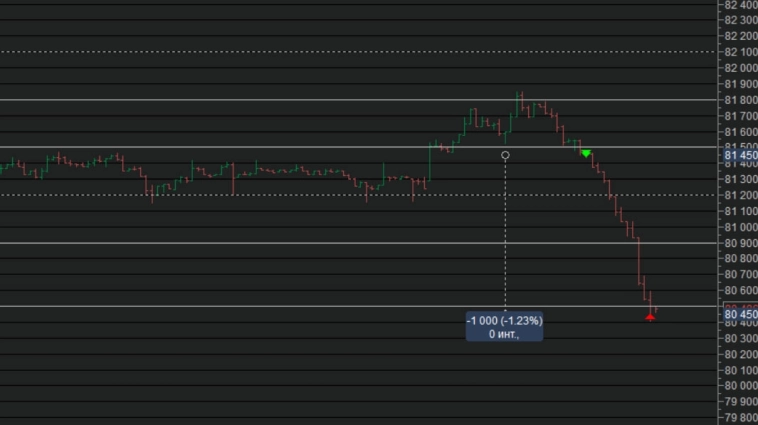
Task: Click the 82 100 value on price axis
Action: [741, 52]
